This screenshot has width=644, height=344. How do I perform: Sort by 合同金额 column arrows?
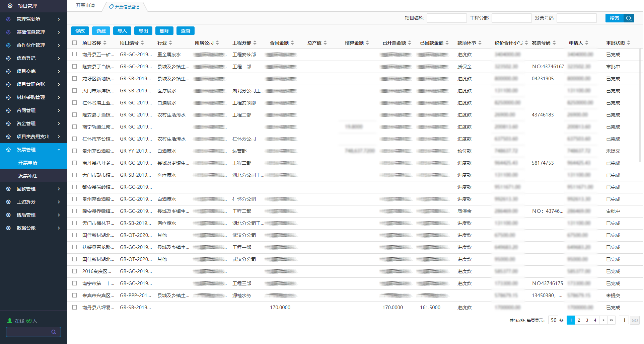click(292, 43)
